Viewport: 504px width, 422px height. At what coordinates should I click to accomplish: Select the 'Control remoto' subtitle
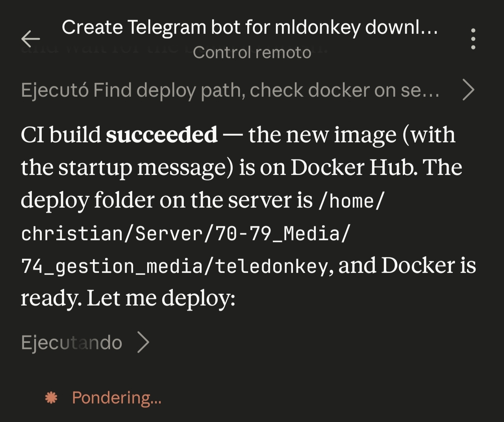(252, 52)
